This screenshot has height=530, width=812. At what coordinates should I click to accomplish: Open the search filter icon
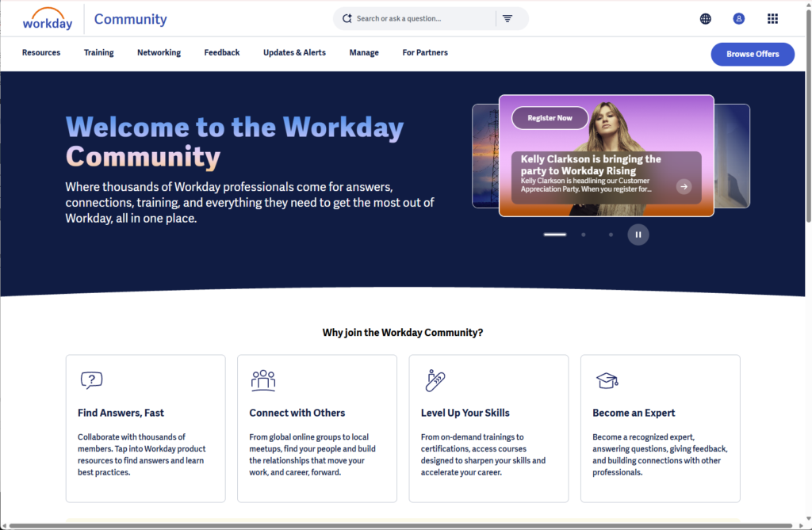507,19
